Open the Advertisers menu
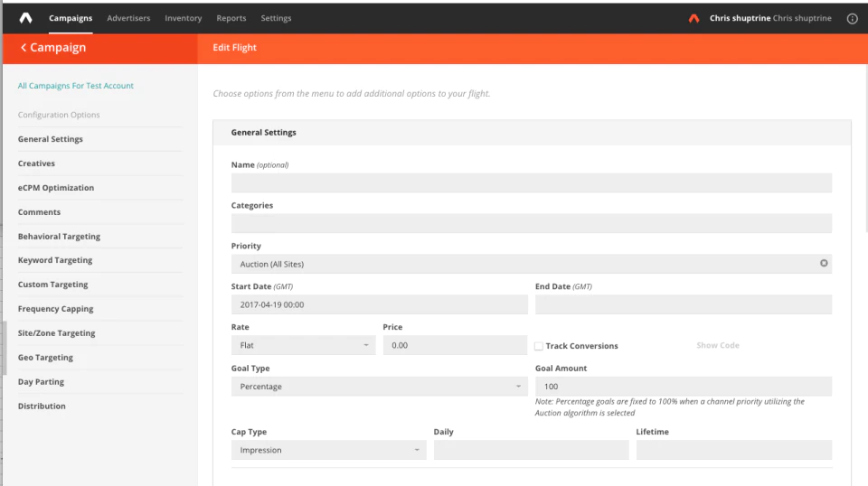868x486 pixels. coord(128,18)
